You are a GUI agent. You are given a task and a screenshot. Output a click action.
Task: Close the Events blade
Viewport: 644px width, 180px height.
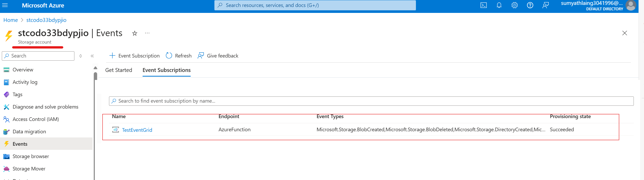click(x=625, y=33)
